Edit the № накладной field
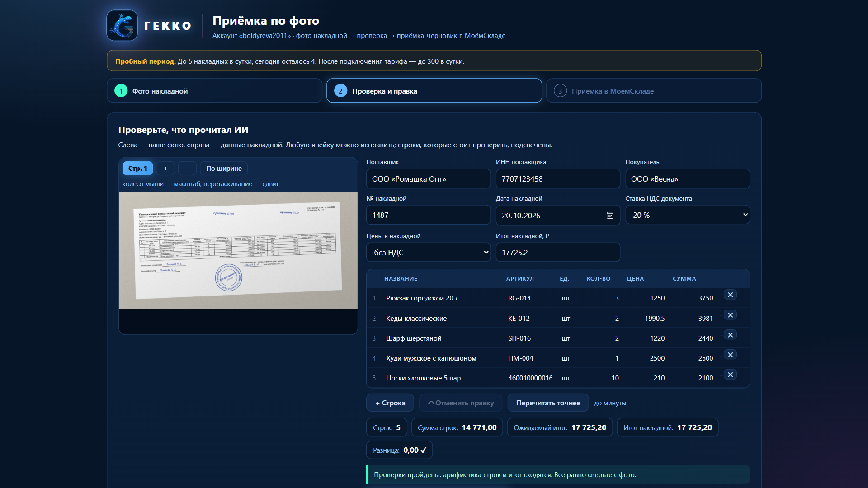The height and width of the screenshot is (488, 868). 428,215
